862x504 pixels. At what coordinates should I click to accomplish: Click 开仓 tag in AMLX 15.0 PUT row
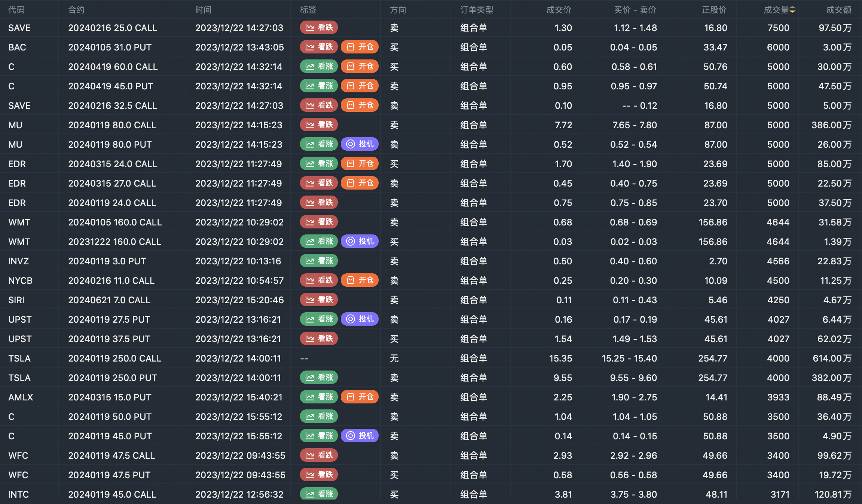click(x=360, y=397)
